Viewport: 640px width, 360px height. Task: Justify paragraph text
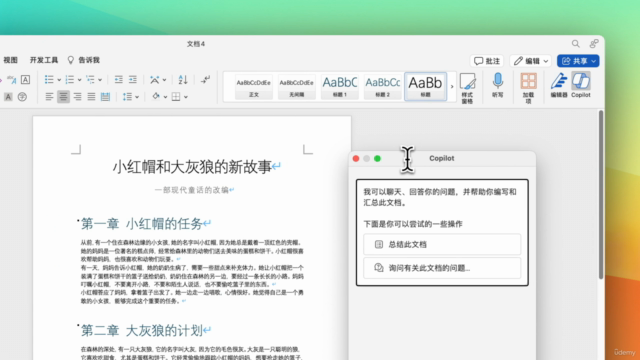(91, 97)
